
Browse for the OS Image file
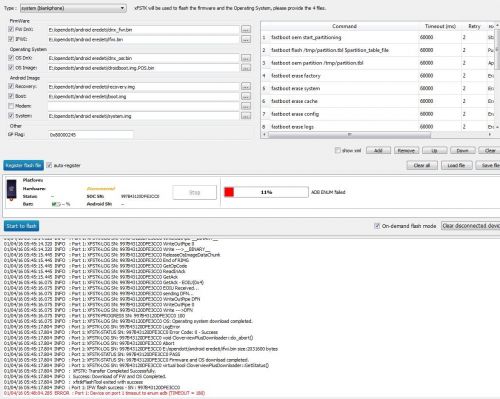tap(246, 68)
